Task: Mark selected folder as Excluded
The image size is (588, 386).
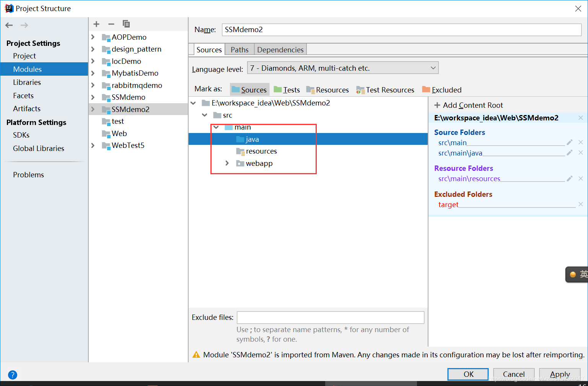Action: click(442, 90)
